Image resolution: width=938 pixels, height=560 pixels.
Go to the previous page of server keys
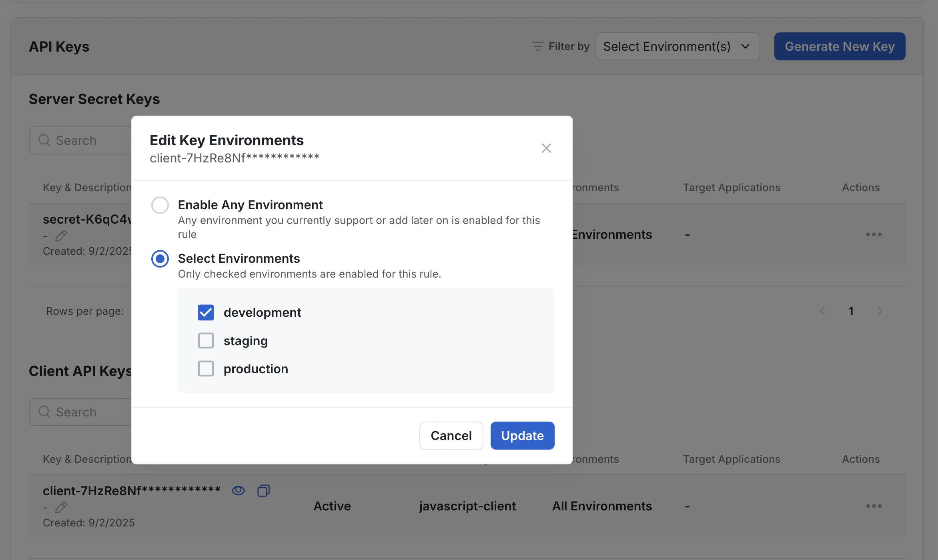[x=823, y=311]
